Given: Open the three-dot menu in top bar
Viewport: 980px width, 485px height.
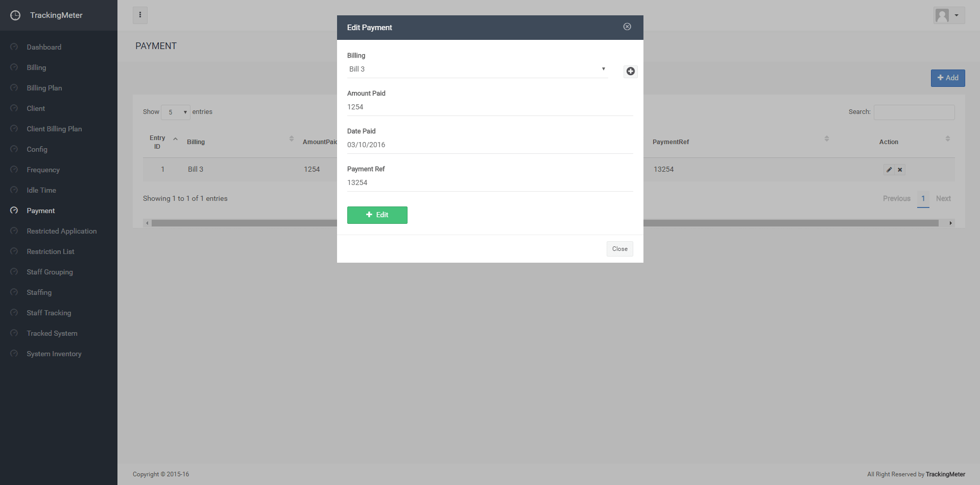Looking at the screenshot, I should (140, 15).
